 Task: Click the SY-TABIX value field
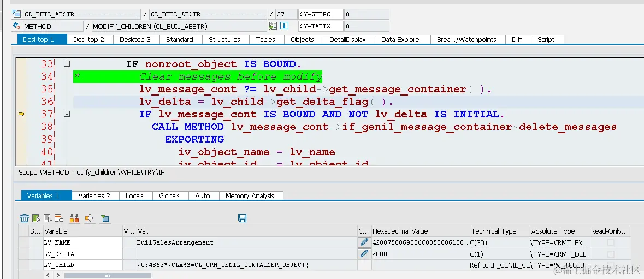[x=367, y=26]
